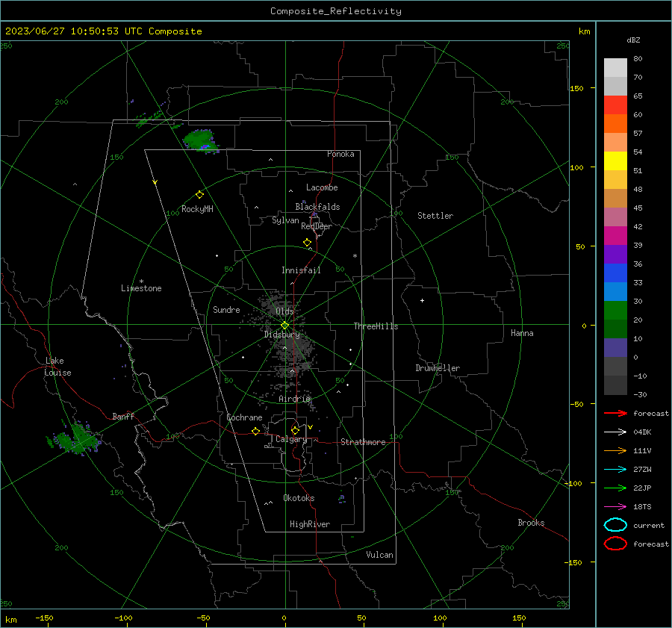The image size is (672, 628).
Task: Click the RockyMH label
Action: pos(197,209)
